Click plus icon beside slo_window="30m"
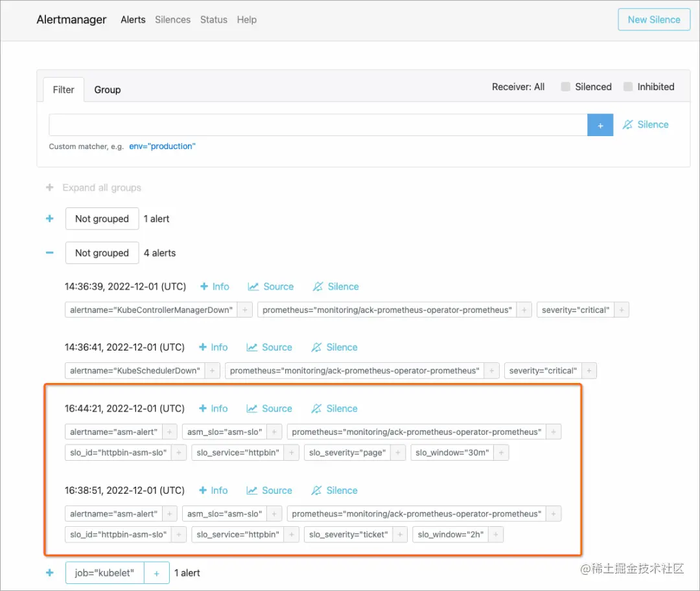 501,452
